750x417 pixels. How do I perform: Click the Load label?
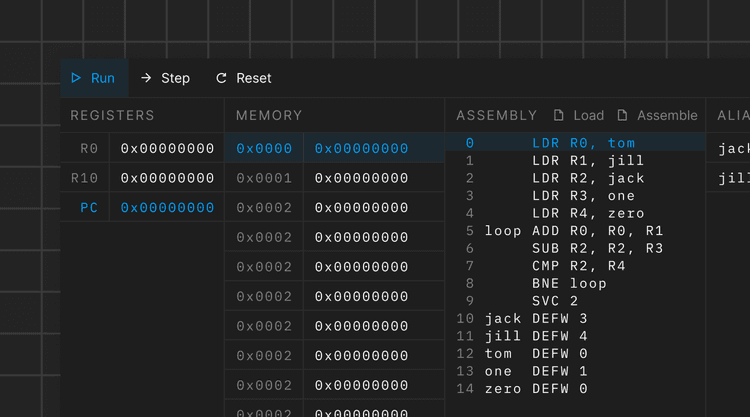tap(588, 115)
